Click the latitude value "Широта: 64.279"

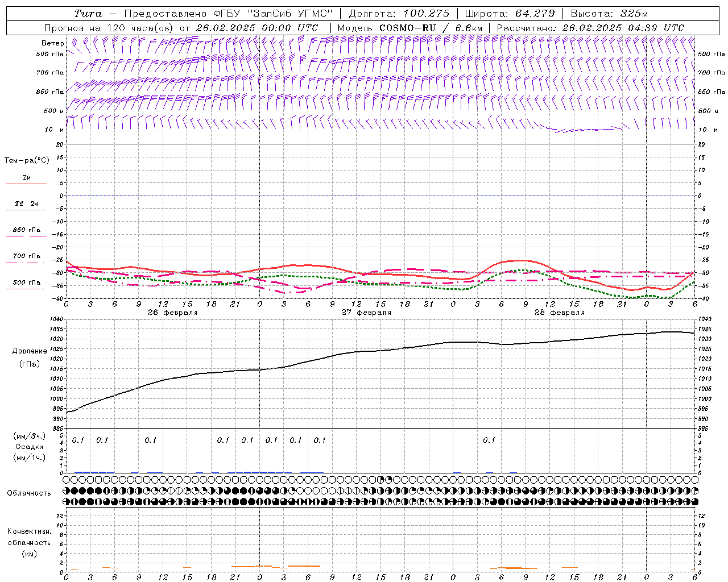510,14
